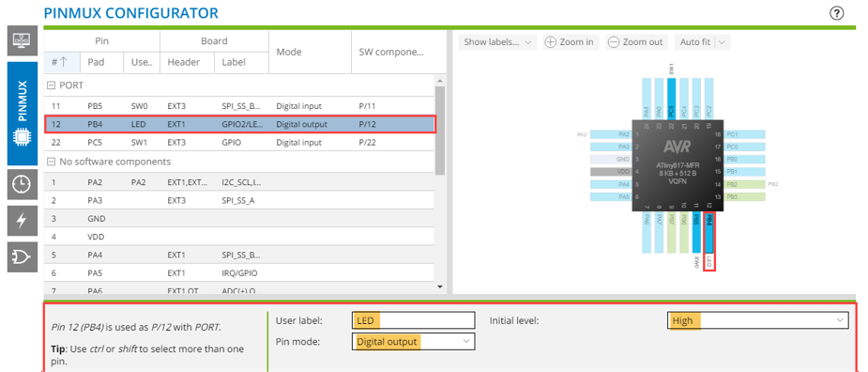This screenshot has width=868, height=372.
Task: Open the dashboard monitor sidebar icon
Action: [x=23, y=40]
